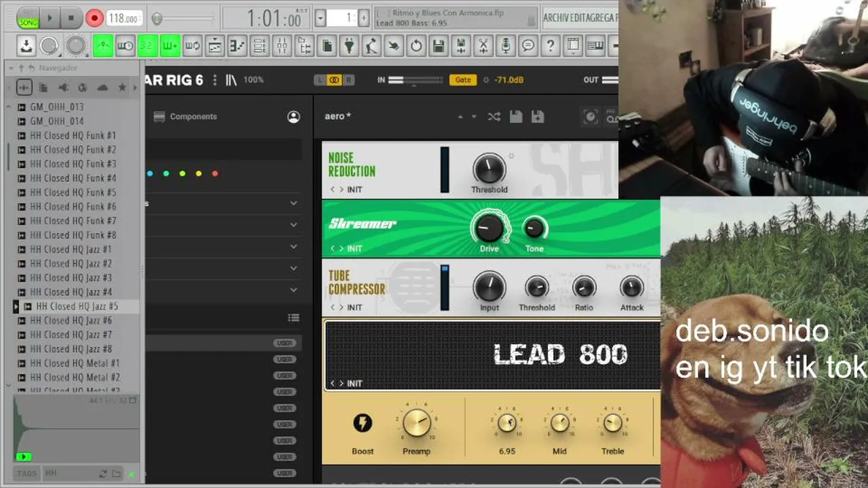Click the tempo field showing 118.000
The height and width of the screenshot is (488, 868).
click(x=124, y=18)
